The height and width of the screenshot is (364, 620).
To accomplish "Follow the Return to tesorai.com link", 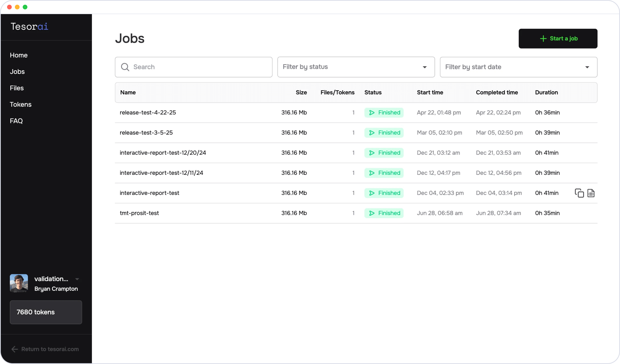I will [45, 349].
